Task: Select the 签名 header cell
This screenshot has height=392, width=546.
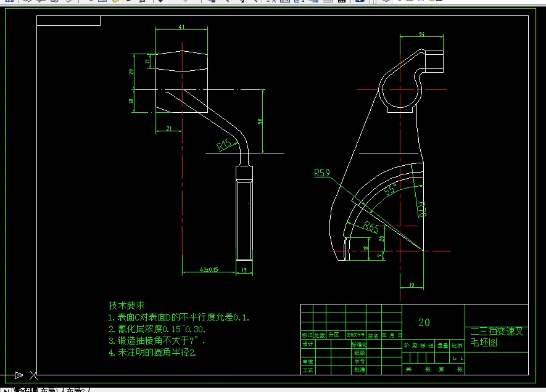Action: coord(373,336)
